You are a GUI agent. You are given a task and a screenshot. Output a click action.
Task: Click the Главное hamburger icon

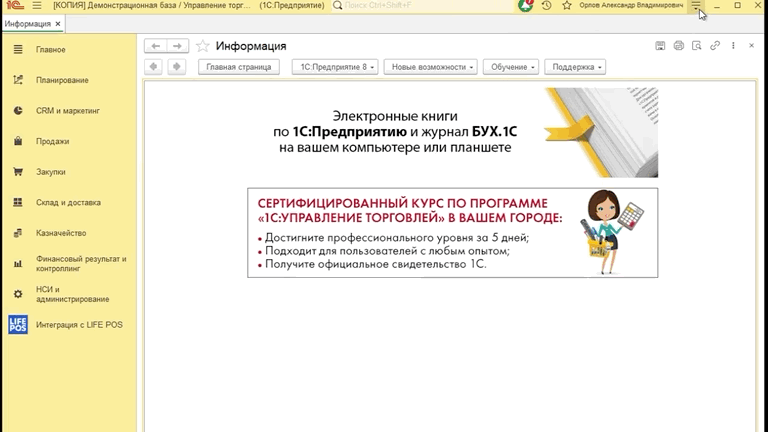18,49
